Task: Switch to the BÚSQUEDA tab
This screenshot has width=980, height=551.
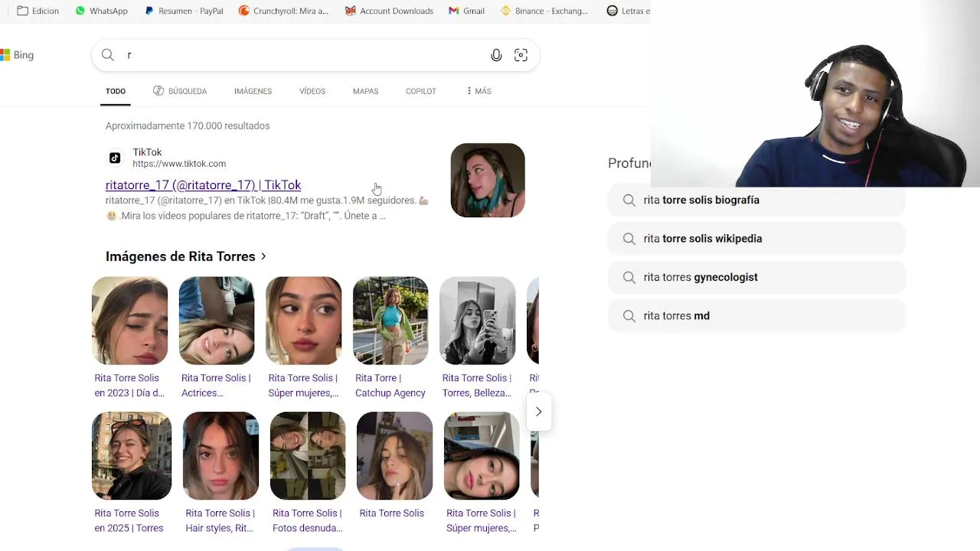Action: tap(180, 91)
